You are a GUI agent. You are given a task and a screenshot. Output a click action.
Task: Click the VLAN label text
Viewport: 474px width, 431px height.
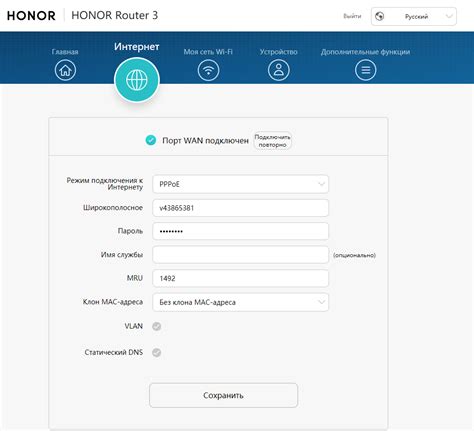[x=134, y=326]
